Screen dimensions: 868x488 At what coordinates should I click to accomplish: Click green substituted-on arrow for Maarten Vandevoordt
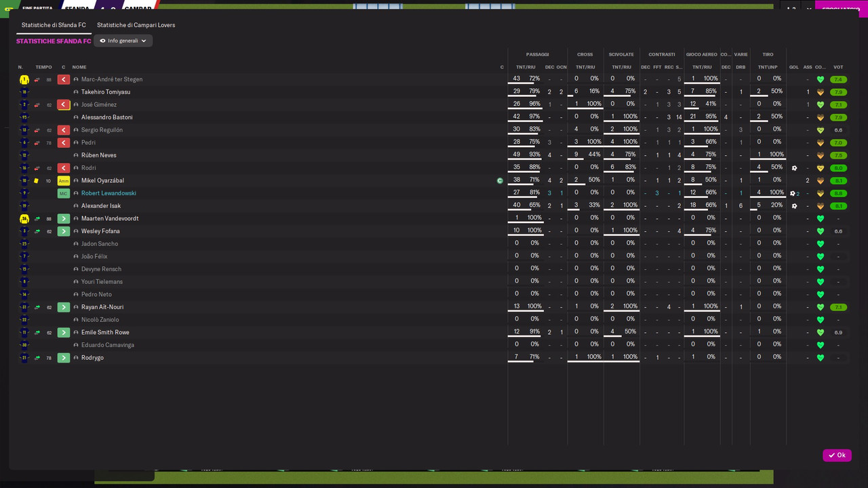[64, 218]
